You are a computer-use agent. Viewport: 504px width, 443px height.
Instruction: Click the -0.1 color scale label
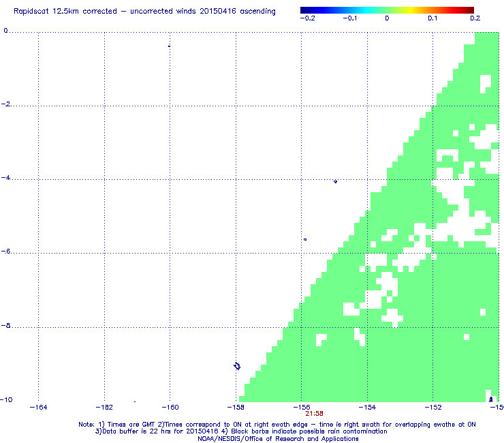pos(349,18)
